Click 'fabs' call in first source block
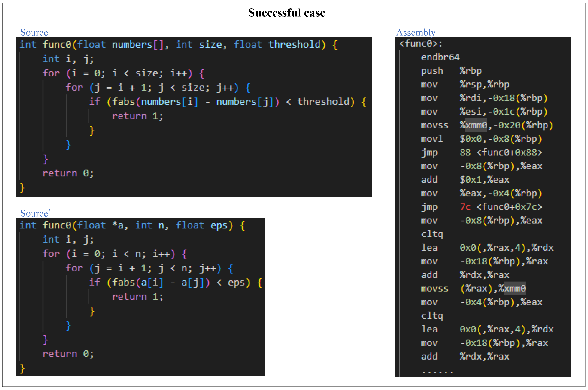The height and width of the screenshot is (390, 588). coord(123,102)
